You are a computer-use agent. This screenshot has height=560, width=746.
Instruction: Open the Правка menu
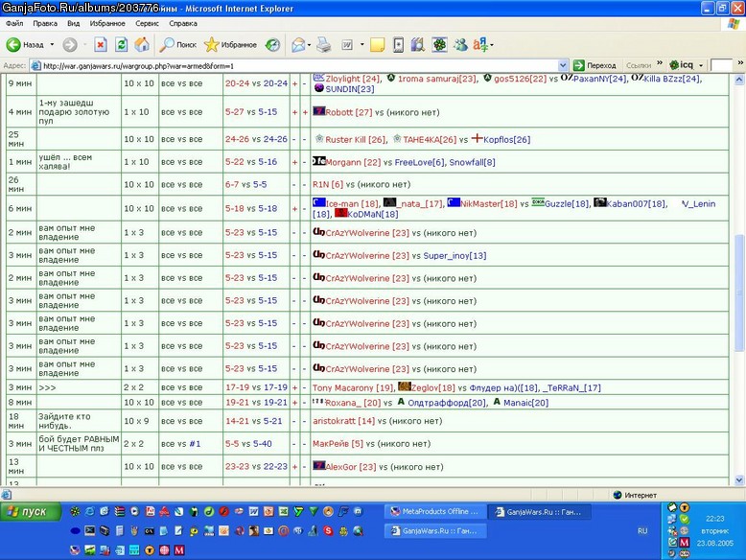(x=45, y=23)
